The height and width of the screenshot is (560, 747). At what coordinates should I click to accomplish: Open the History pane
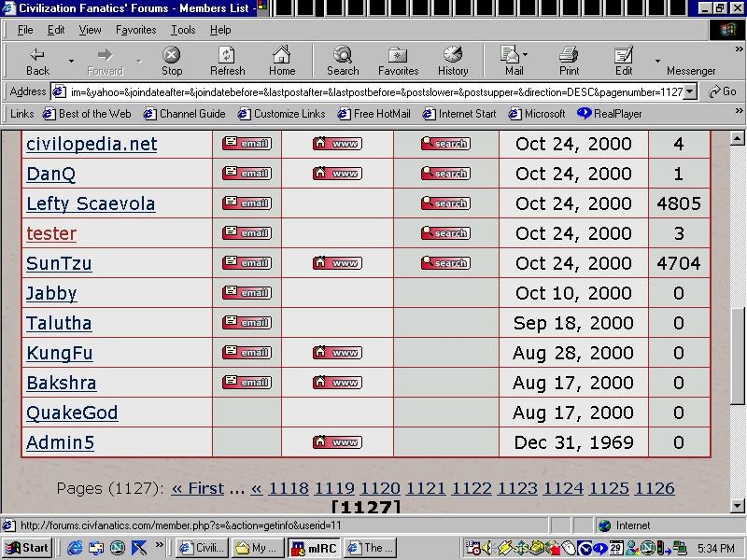click(x=453, y=62)
